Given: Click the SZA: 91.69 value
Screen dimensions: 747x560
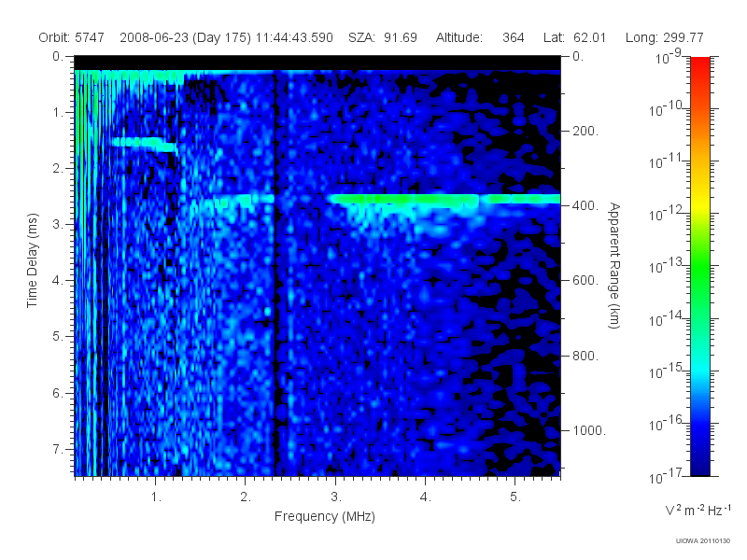Looking at the screenshot, I should (x=383, y=37).
